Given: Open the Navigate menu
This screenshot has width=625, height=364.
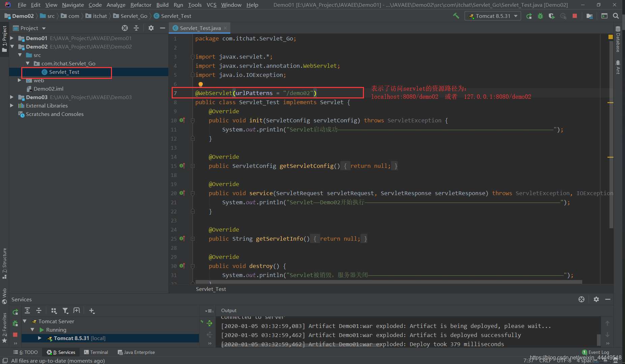Looking at the screenshot, I should (73, 5).
